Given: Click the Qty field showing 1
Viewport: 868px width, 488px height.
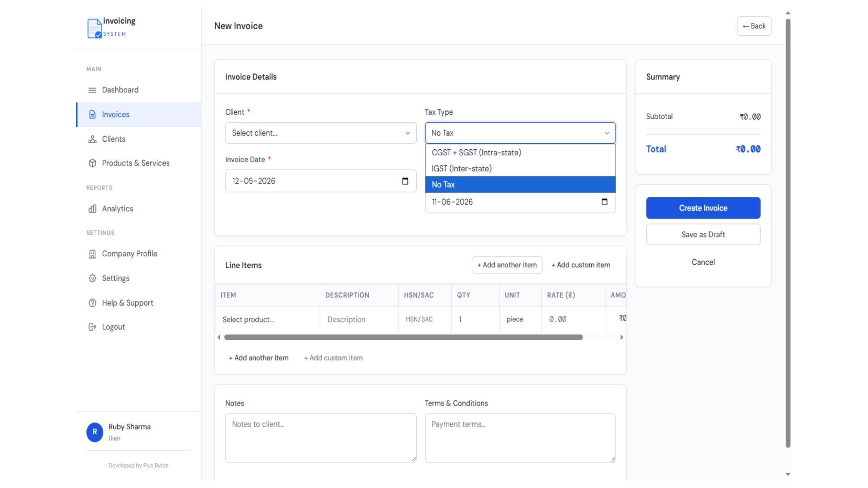Looking at the screenshot, I should pyautogui.click(x=475, y=319).
